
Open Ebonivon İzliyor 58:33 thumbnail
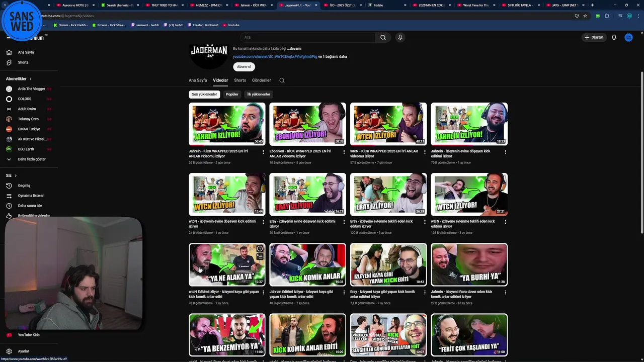point(307,124)
